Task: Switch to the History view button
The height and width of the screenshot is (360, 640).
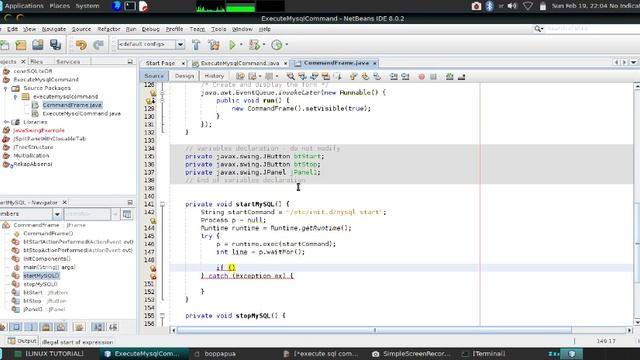Action: coord(214,76)
